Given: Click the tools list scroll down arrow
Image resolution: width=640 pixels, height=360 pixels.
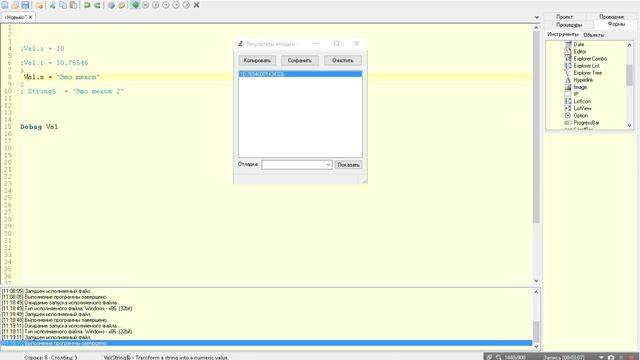Looking at the screenshot, I should [x=629, y=126].
